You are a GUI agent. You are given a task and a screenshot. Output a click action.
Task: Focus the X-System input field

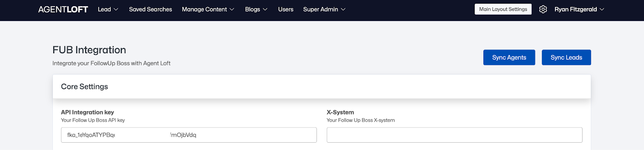(x=454, y=135)
